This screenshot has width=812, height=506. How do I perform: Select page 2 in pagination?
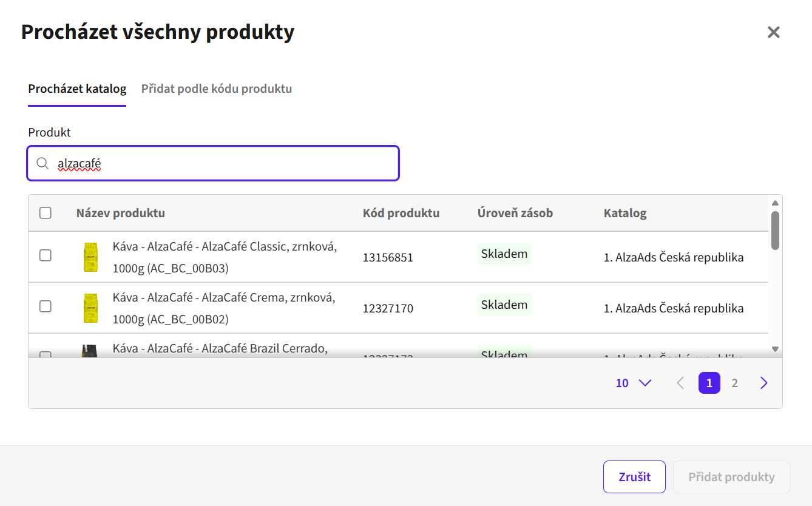735,383
